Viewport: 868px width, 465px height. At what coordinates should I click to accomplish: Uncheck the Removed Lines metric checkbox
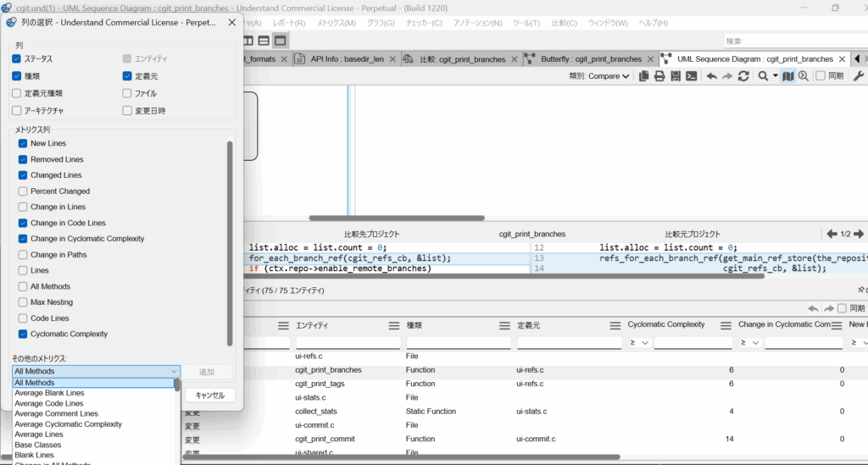tap(23, 159)
